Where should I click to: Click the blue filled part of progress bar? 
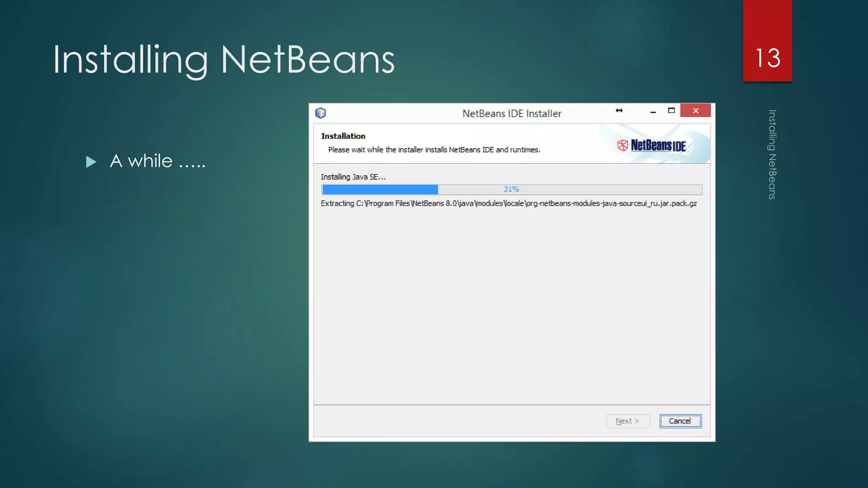click(380, 189)
